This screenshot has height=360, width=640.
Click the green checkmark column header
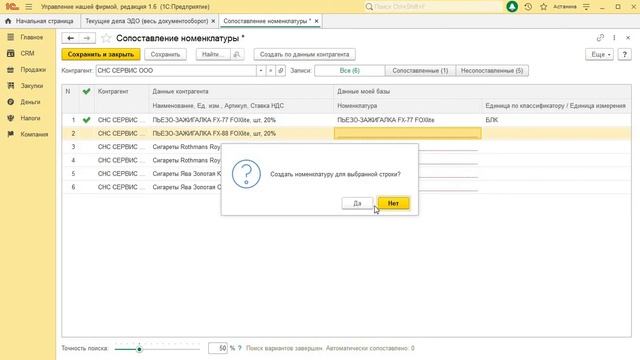point(86,91)
